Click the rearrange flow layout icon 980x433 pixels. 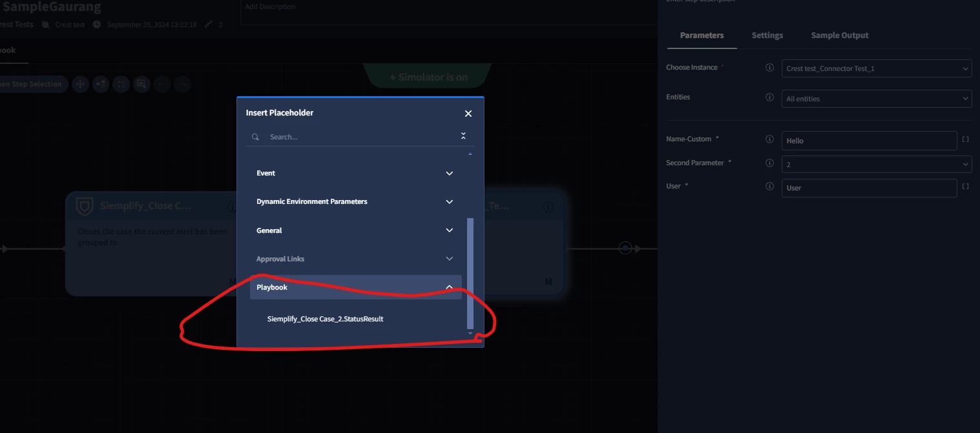(101, 84)
